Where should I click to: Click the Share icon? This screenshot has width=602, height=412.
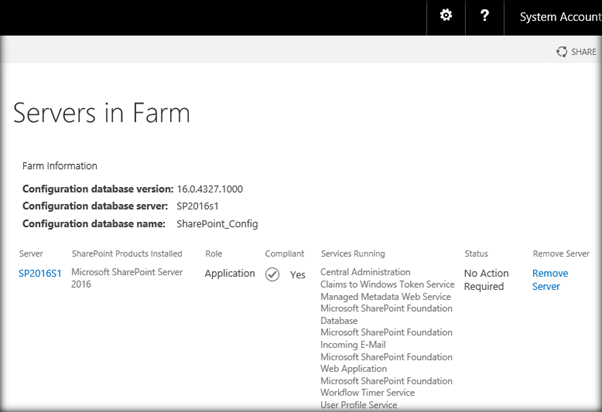coord(562,51)
